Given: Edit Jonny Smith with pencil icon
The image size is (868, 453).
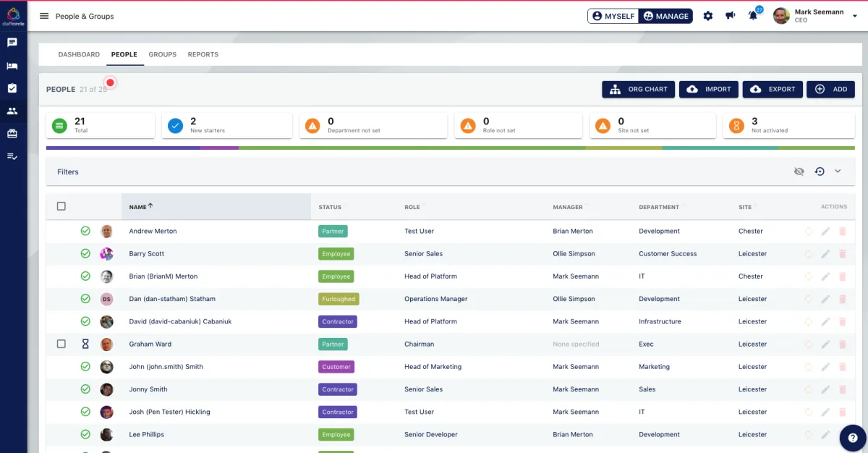Looking at the screenshot, I should click(825, 389).
